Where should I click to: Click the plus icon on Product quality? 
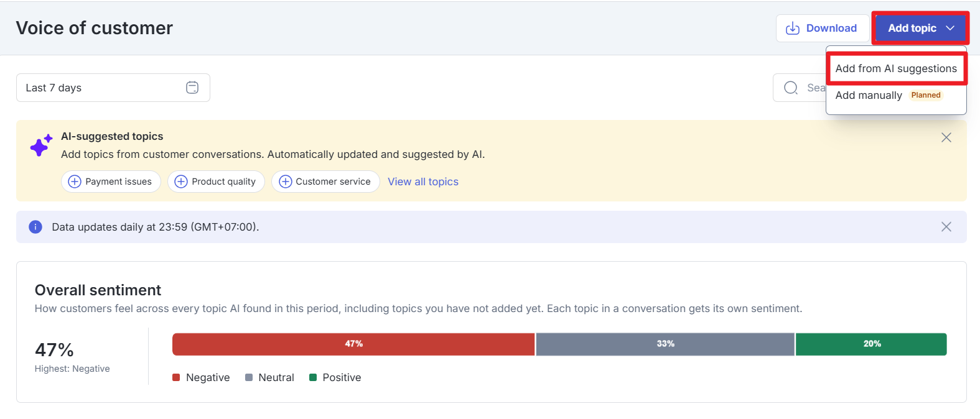pos(181,182)
